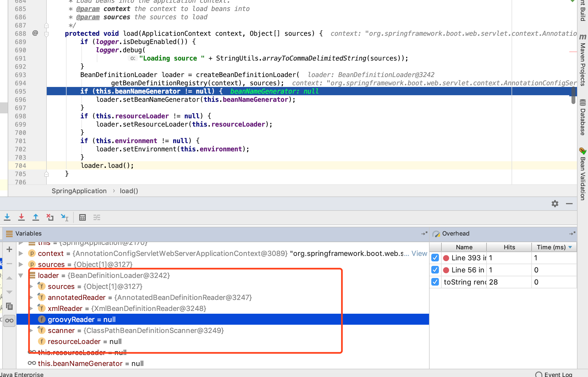Toggle the show watches glasses icon
This screenshot has height=377, width=588.
(x=9, y=321)
